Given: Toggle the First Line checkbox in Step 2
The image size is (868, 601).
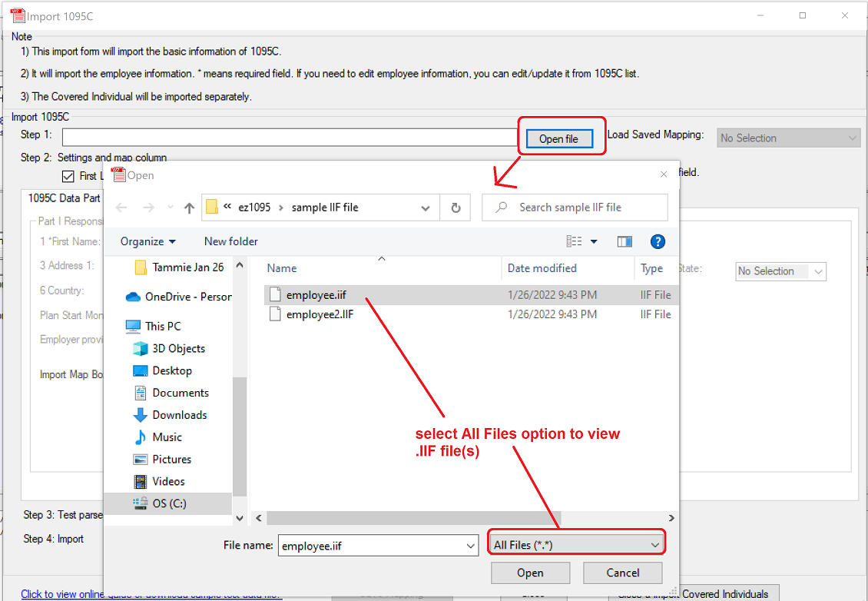Looking at the screenshot, I should (x=68, y=176).
